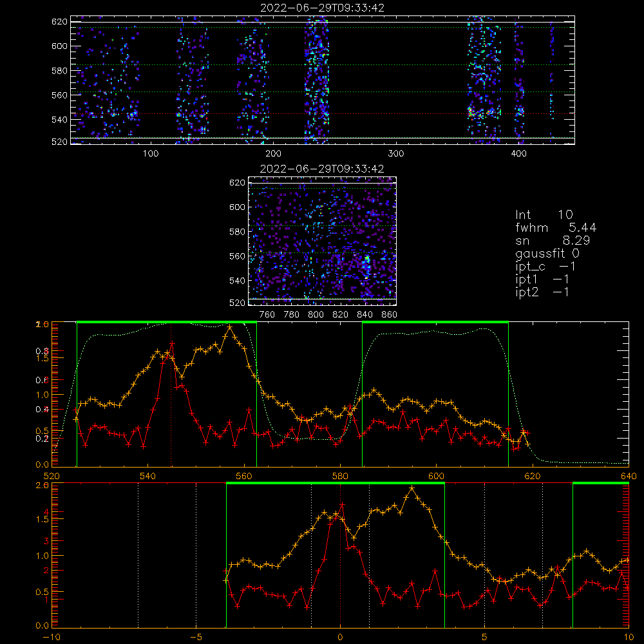Click the timestamp title above the wide top image
Viewport: 644px width, 644px height.
323,8
